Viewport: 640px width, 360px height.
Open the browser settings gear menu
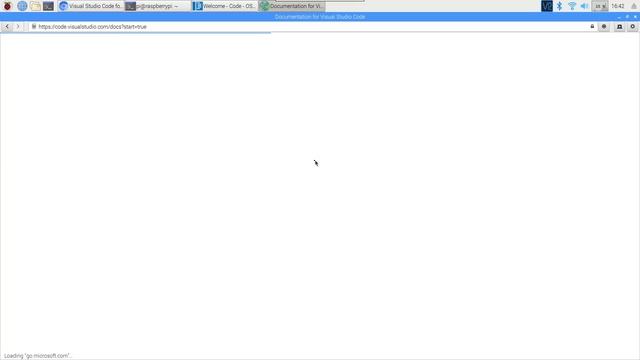click(x=633, y=27)
